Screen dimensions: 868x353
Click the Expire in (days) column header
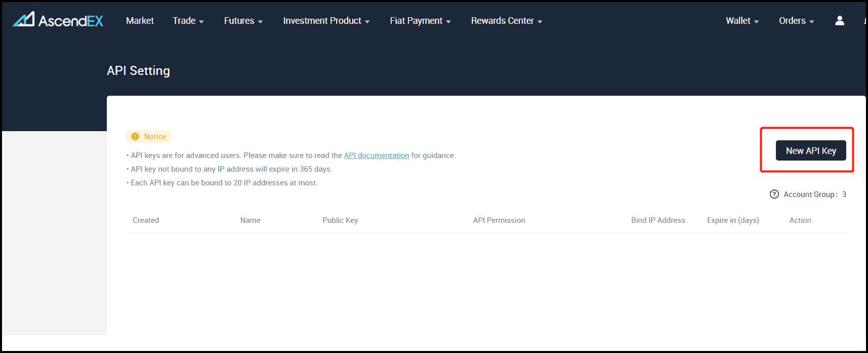point(733,220)
